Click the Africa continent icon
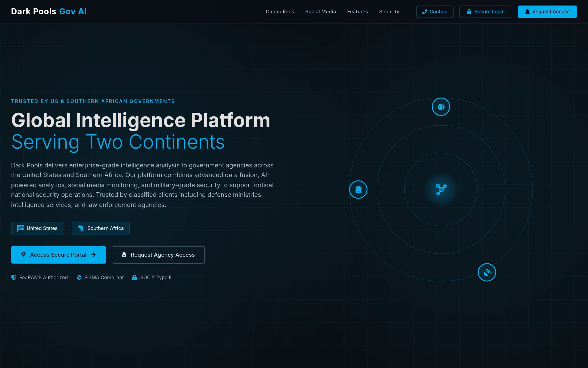 [x=81, y=228]
